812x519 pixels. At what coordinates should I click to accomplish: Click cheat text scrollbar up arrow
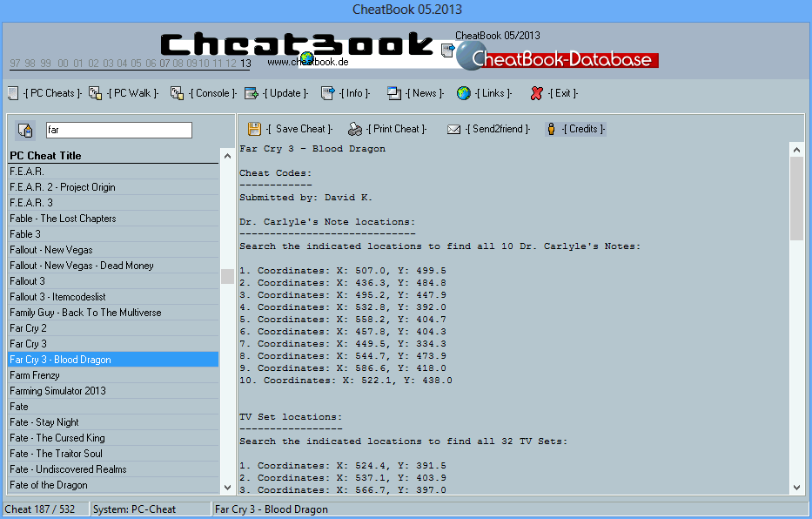point(796,149)
